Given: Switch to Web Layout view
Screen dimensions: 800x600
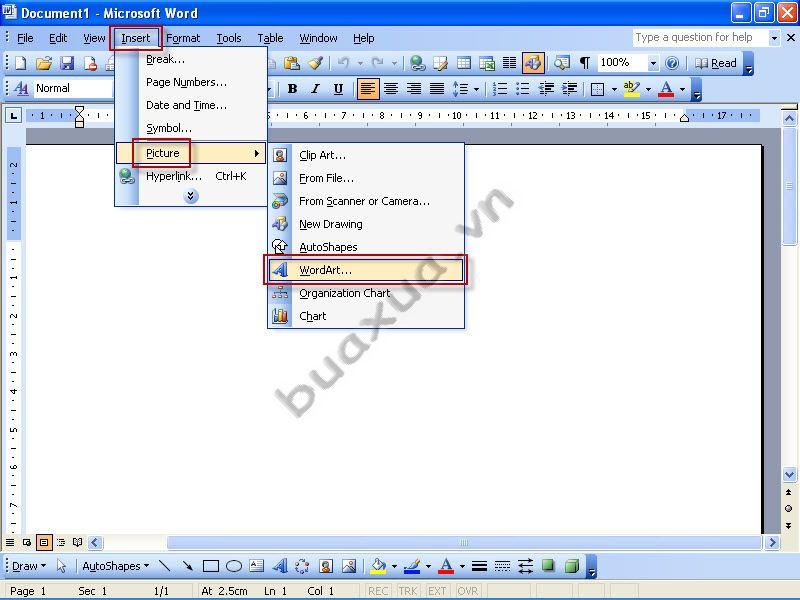Looking at the screenshot, I should tap(27, 542).
